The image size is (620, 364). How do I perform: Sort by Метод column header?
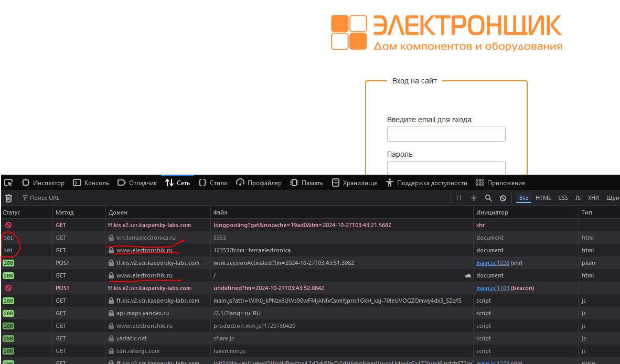[x=79, y=212]
